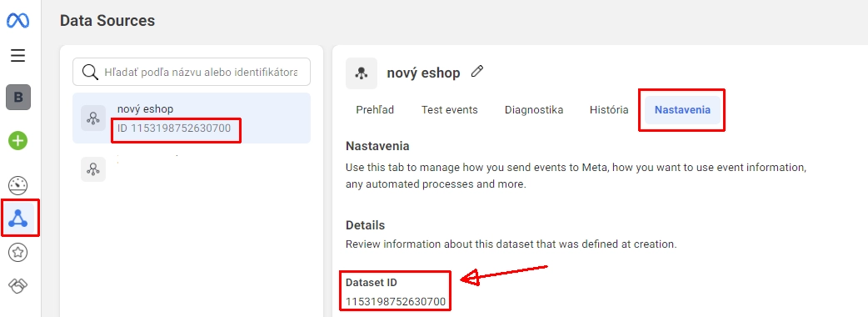
Task: Open the Diagnostika tab
Action: (x=534, y=110)
